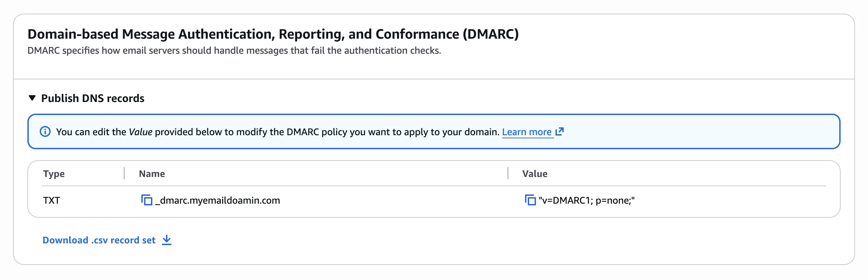
Task: Click the external link icon after Learn more
Action: click(560, 131)
